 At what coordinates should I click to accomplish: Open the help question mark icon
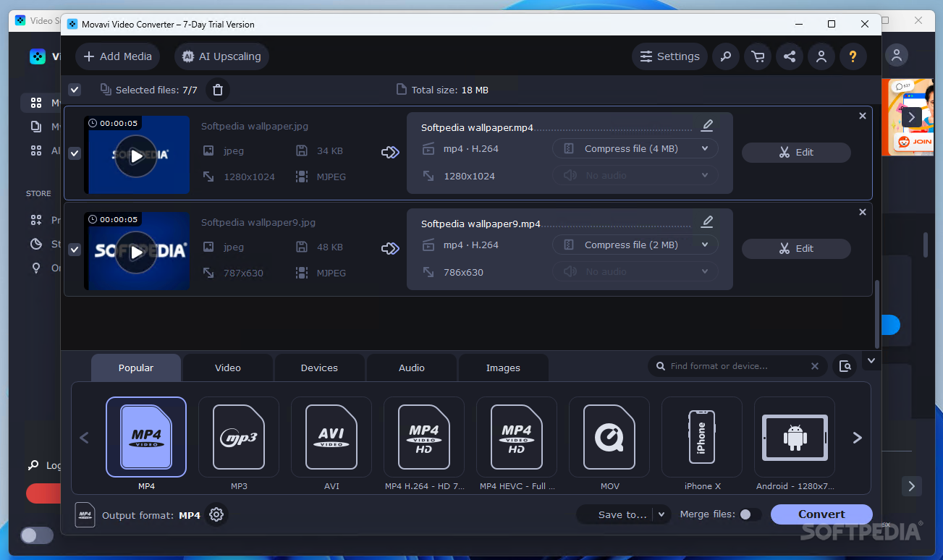coord(853,56)
